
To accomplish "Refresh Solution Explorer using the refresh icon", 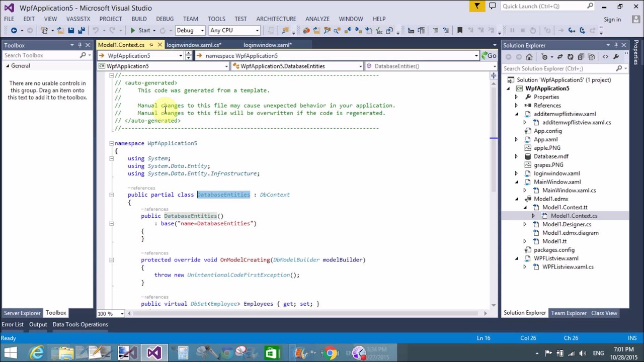I will 570,57.
